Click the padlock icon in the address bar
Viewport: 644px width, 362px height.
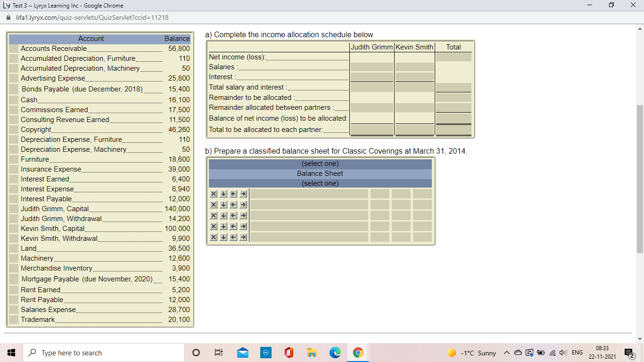point(9,16)
